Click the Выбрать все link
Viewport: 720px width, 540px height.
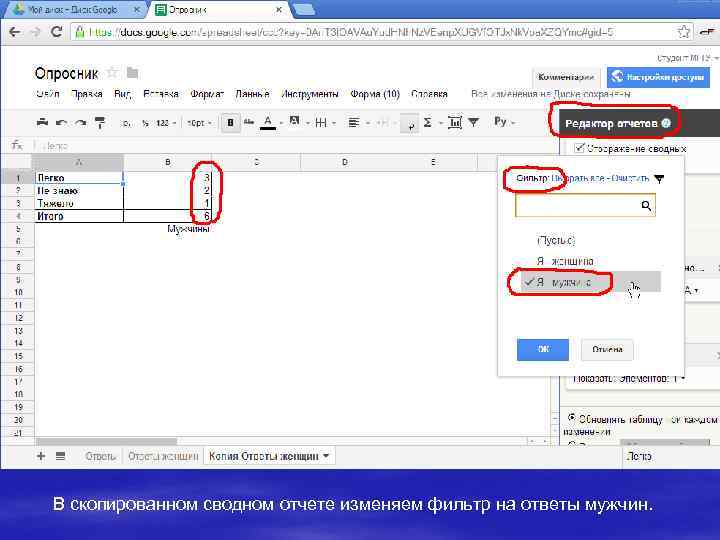[x=578, y=178]
